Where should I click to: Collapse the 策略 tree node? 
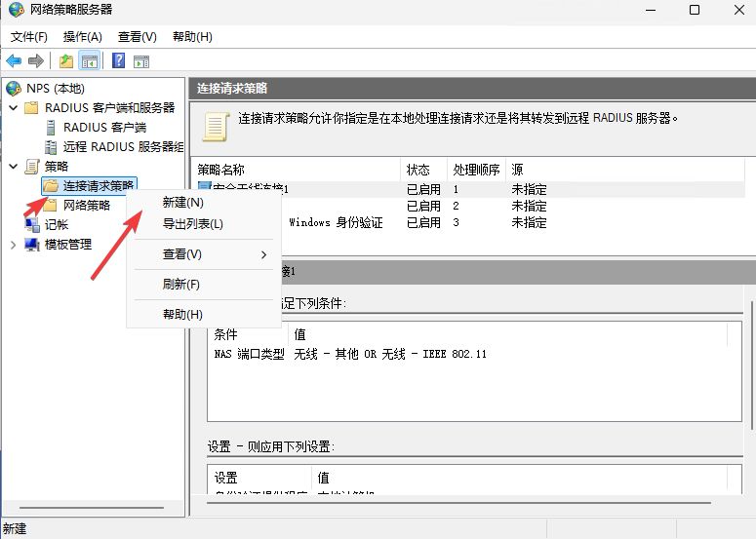click(13, 166)
